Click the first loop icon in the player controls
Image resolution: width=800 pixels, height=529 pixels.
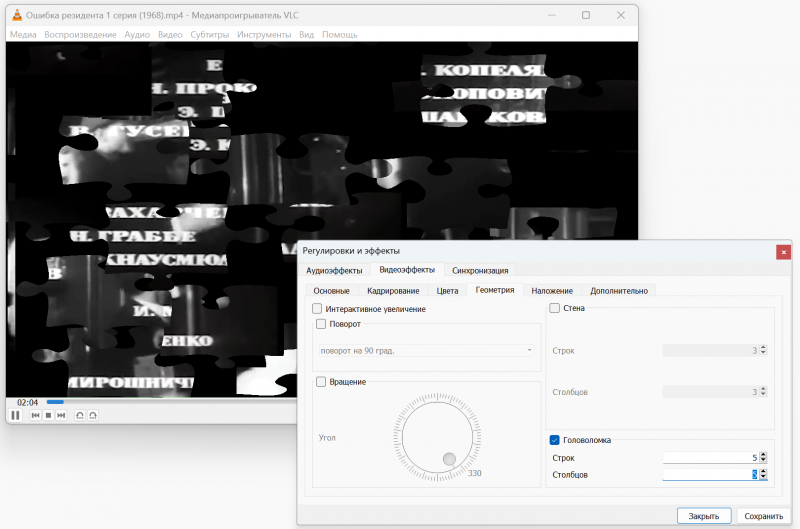[x=80, y=415]
